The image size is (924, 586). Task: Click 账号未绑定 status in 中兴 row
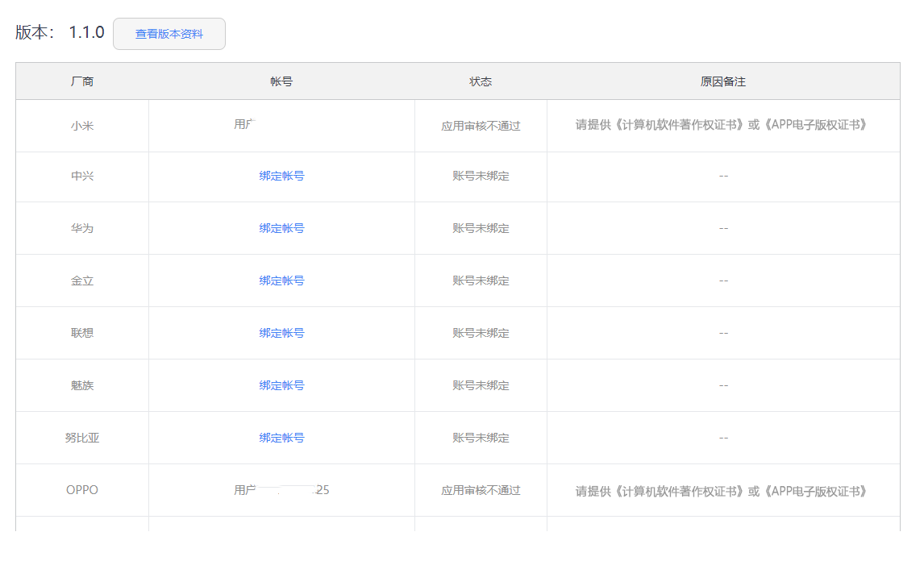coord(481,176)
